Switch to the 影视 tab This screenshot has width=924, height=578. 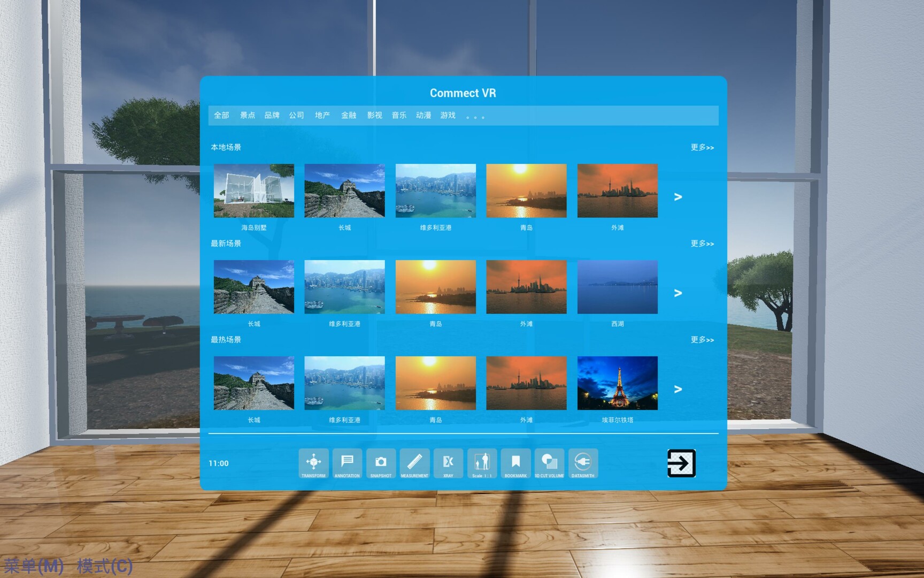click(x=374, y=115)
